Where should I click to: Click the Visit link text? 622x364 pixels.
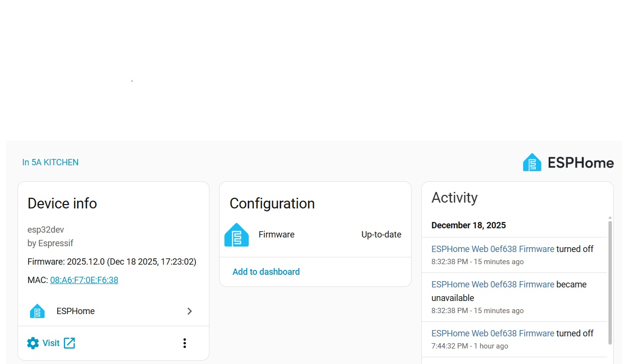[51, 343]
